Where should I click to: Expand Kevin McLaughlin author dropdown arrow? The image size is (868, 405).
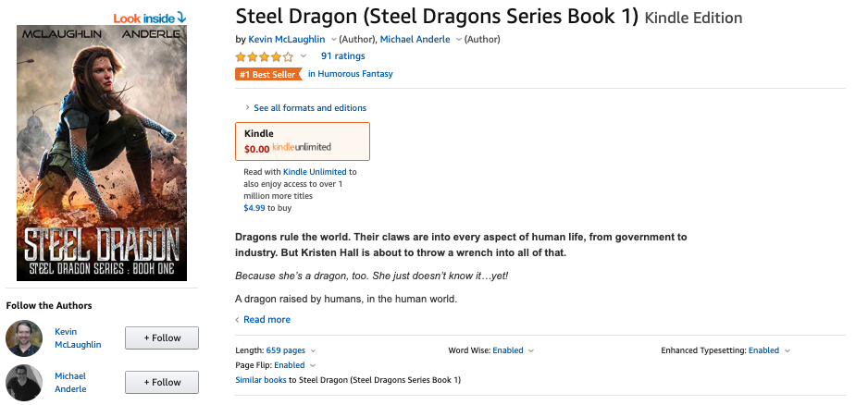click(333, 40)
